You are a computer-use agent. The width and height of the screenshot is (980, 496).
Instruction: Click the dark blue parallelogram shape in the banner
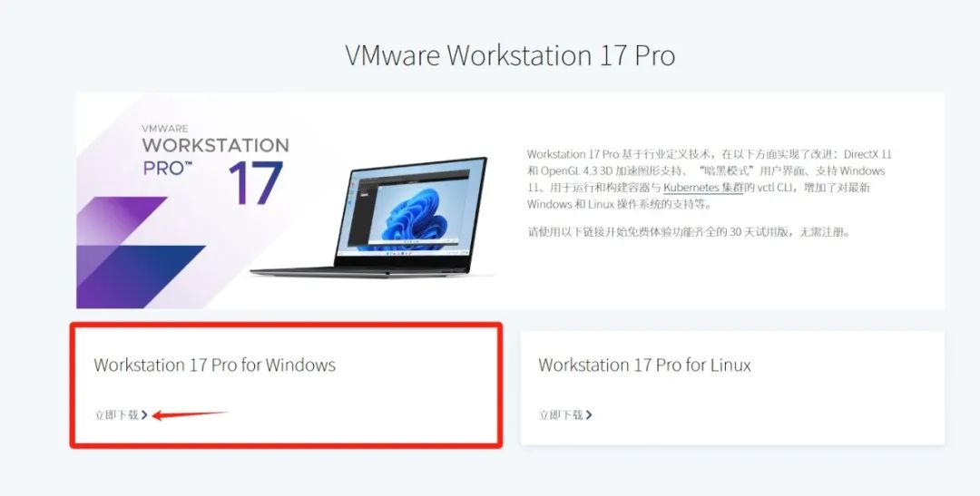click(141, 277)
